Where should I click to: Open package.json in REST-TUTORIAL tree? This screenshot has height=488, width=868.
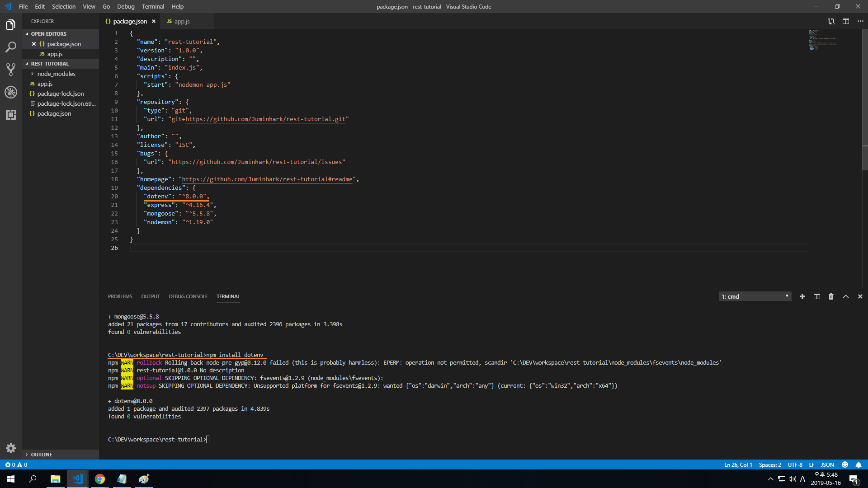61,113
